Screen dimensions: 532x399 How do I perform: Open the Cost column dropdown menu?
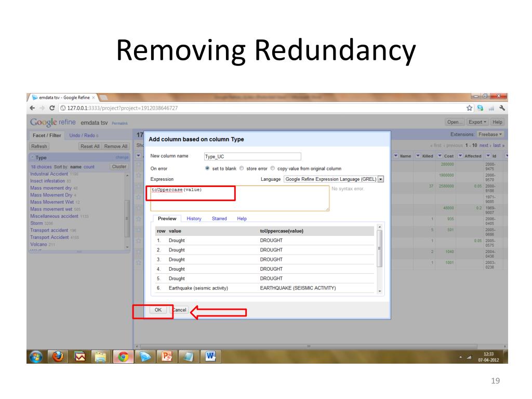(x=440, y=156)
